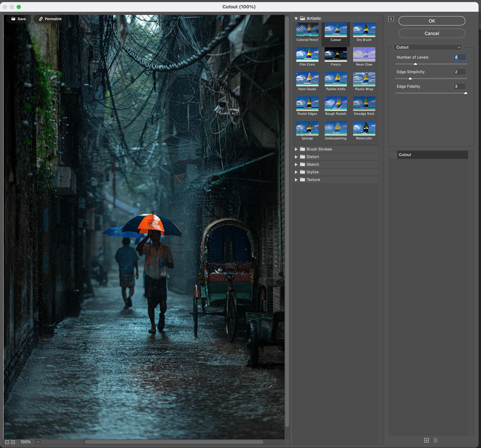Expand the Brush Strokes folder
This screenshot has height=448, width=481.
pos(296,149)
